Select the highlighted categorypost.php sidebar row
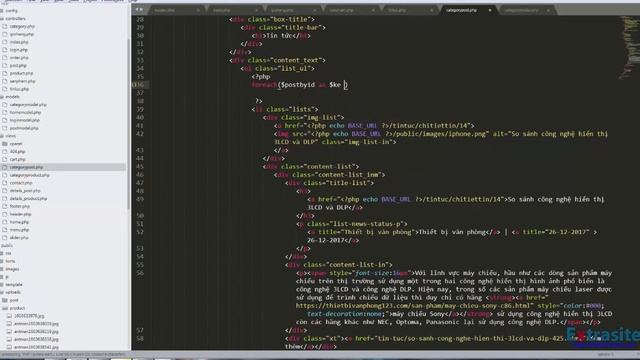This screenshot has height=360, width=640. coord(63,167)
